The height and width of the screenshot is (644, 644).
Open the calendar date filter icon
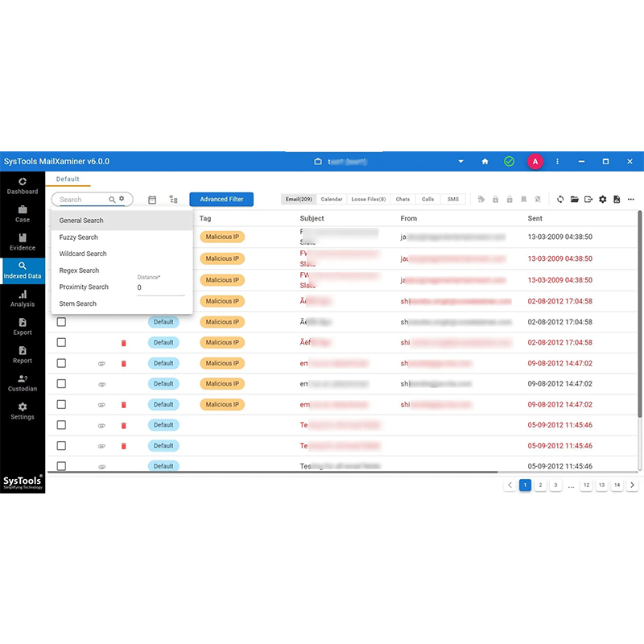[152, 200]
